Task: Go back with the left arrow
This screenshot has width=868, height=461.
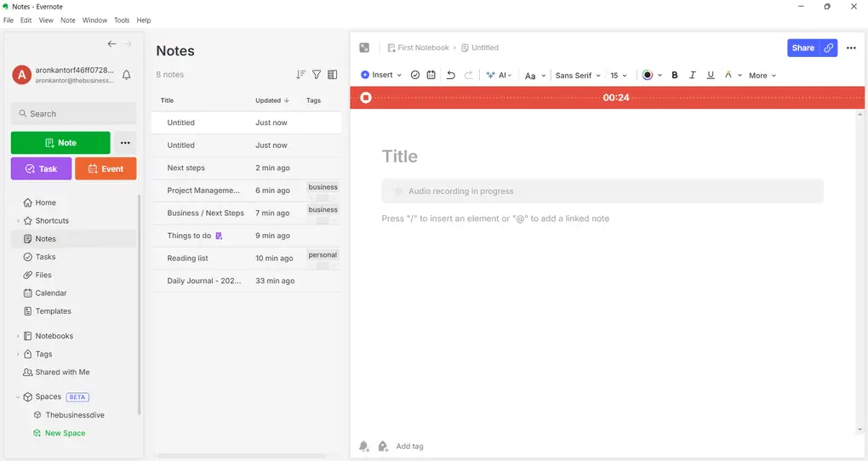Action: pos(111,43)
